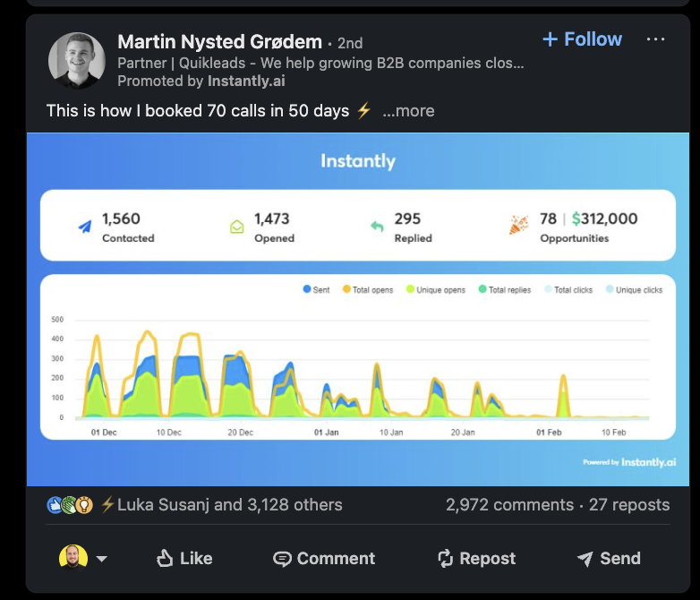Screen dimensions: 700x600
Task: Click the 1,560 Contacted value
Action: tap(121, 219)
